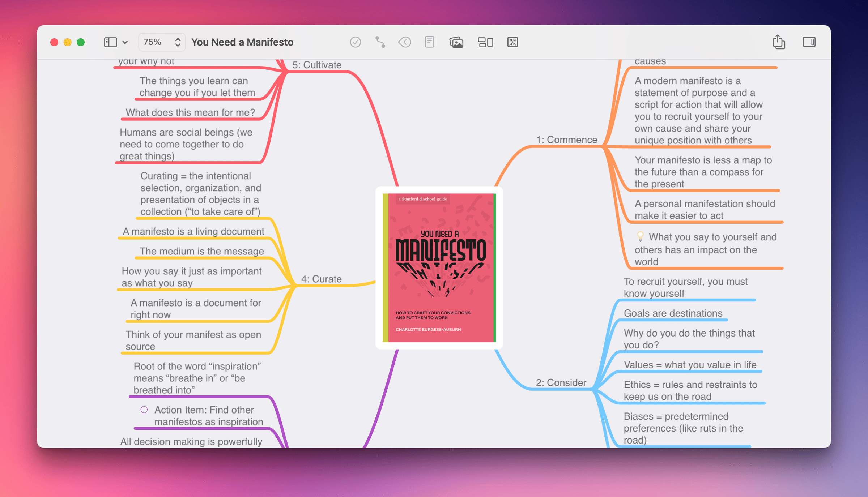
Task: Select 'Root of the word inspiration' node
Action: [x=197, y=378]
